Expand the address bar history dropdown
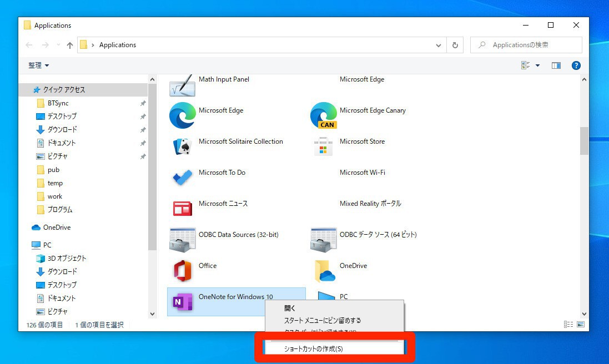This screenshot has width=609, height=364. tap(439, 46)
